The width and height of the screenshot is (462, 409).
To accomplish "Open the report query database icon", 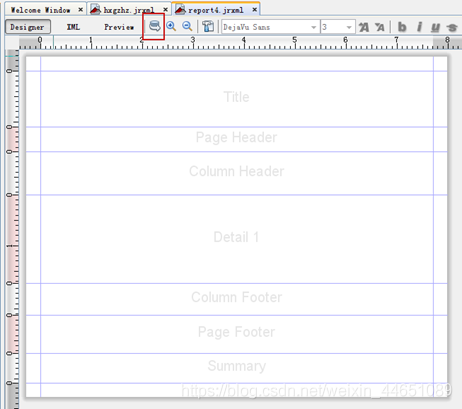I will pos(154,26).
